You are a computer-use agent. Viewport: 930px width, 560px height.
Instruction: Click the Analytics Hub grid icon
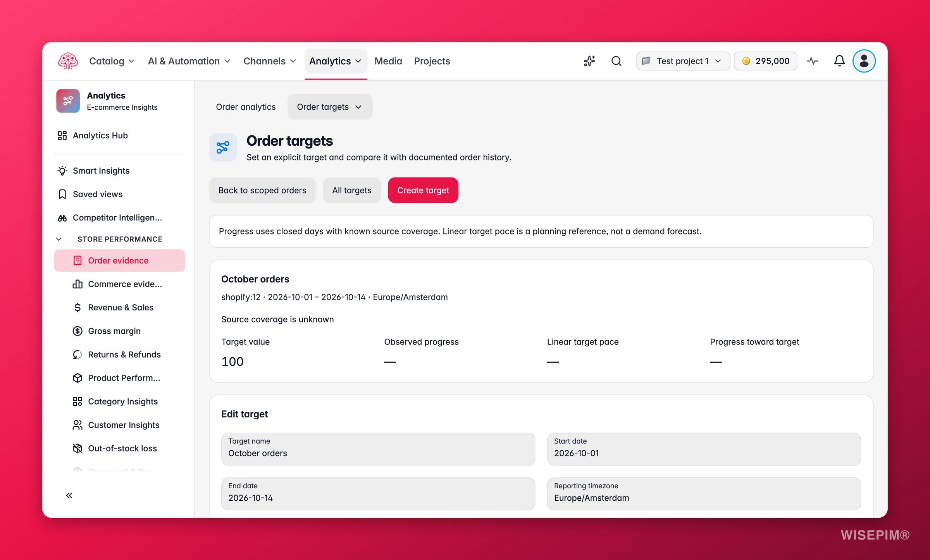[62, 135]
